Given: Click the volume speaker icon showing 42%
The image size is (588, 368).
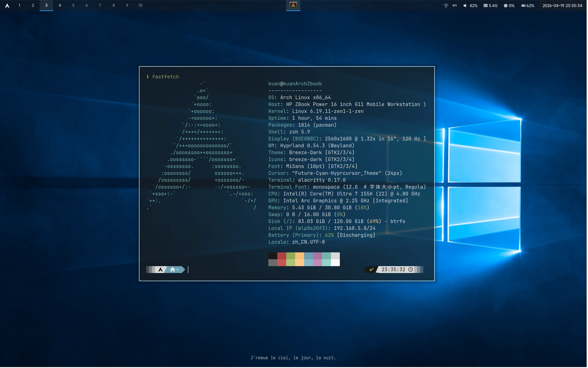Looking at the screenshot, I should pyautogui.click(x=465, y=5).
